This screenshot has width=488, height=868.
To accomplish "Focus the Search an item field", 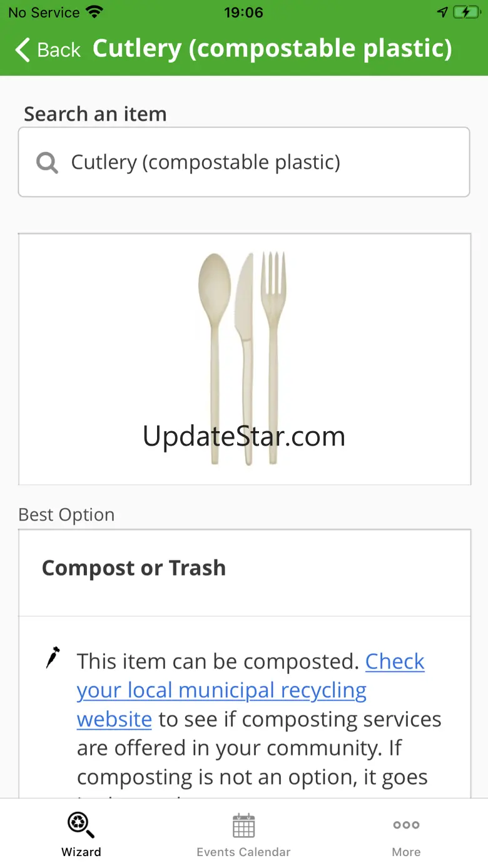I will (x=244, y=162).
